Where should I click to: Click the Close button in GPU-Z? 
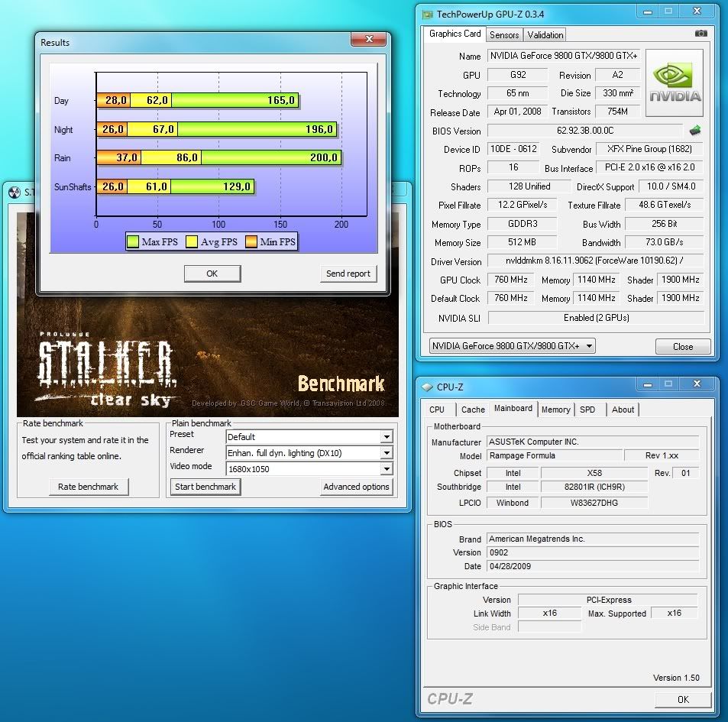point(683,346)
